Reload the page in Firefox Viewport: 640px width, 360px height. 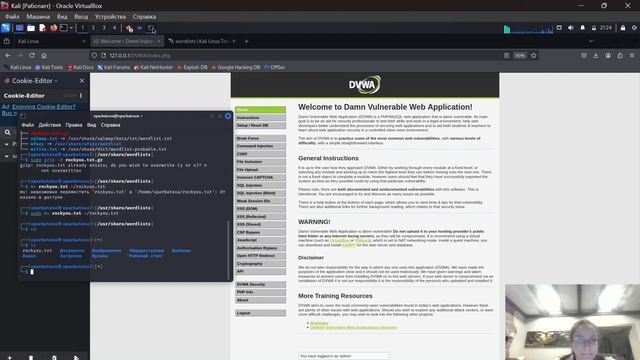32,56
